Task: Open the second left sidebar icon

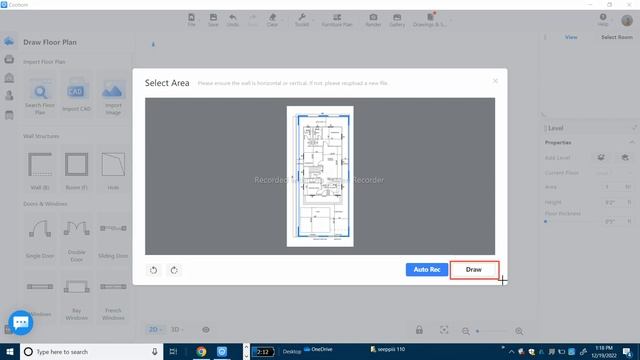Action: [9, 60]
